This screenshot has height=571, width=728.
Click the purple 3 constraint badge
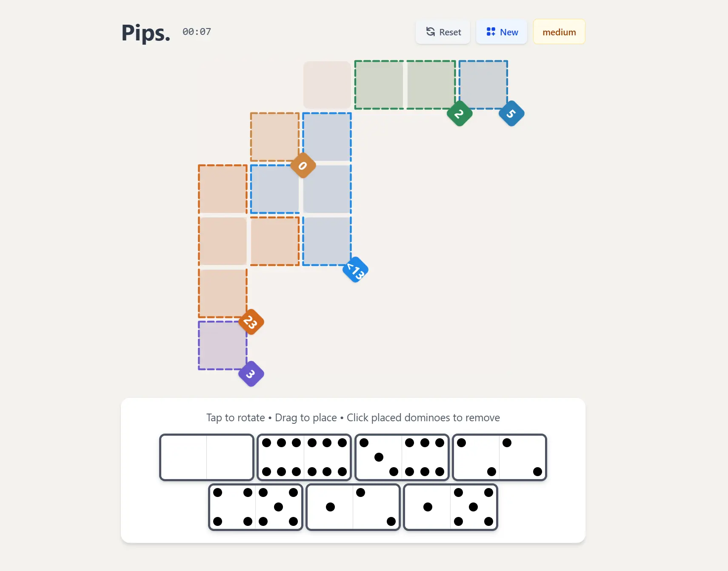coord(251,374)
